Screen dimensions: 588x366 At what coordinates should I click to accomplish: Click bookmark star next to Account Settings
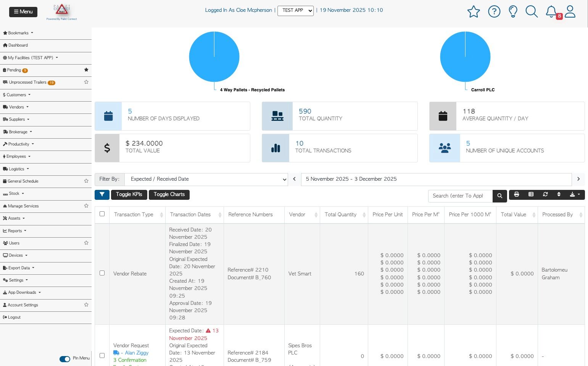click(x=86, y=305)
